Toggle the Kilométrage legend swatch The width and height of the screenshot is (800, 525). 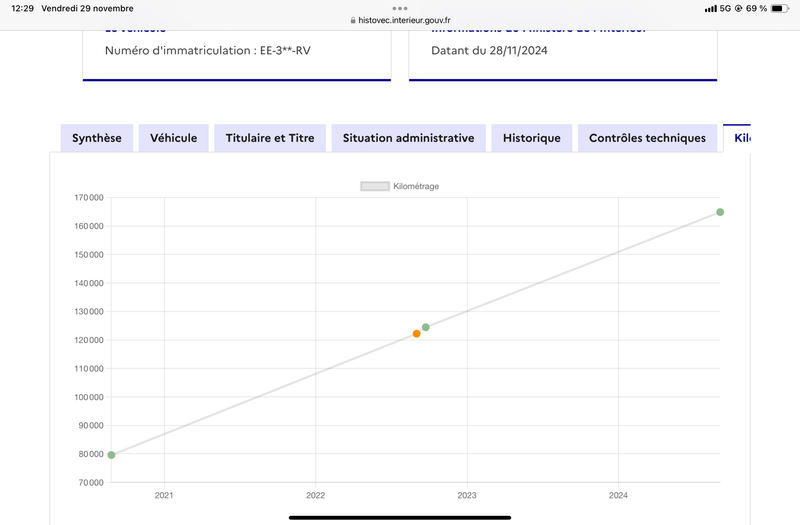375,186
